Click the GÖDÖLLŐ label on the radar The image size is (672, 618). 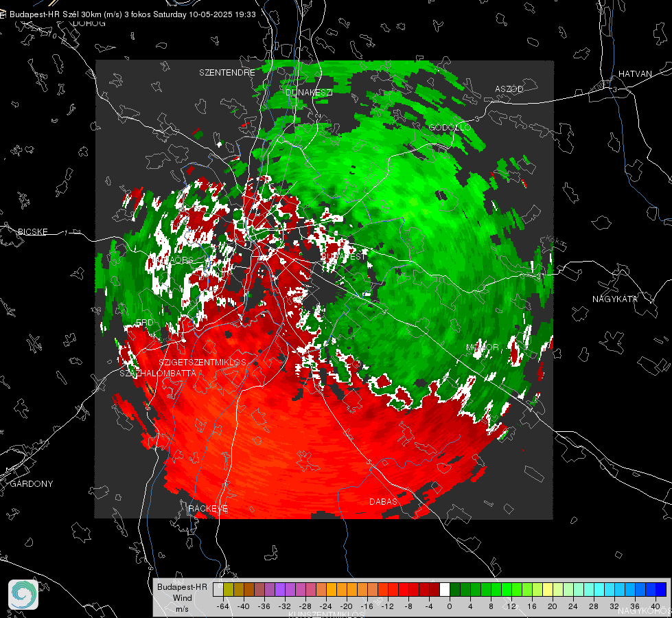[450, 128]
